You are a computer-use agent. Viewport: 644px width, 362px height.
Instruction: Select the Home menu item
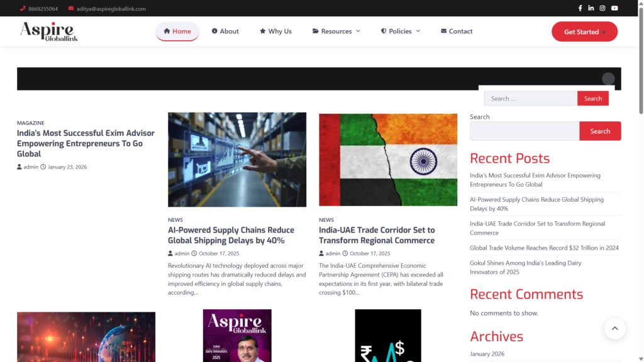pos(177,31)
